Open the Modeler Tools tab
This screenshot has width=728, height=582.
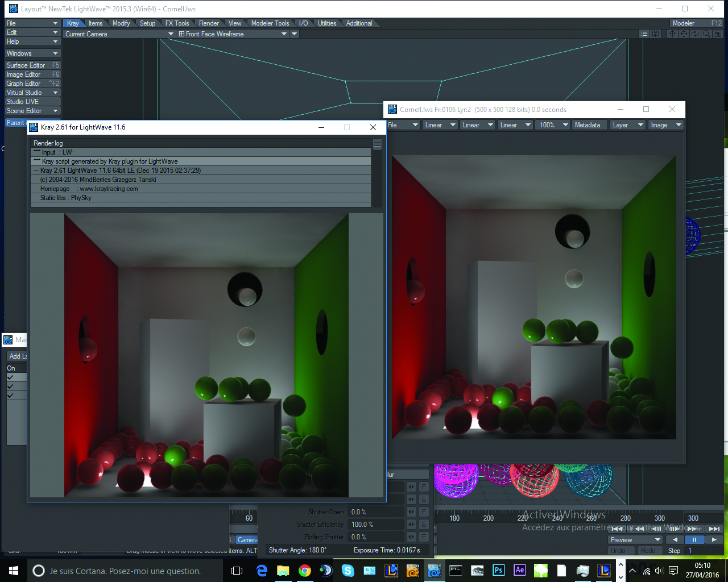pos(270,23)
